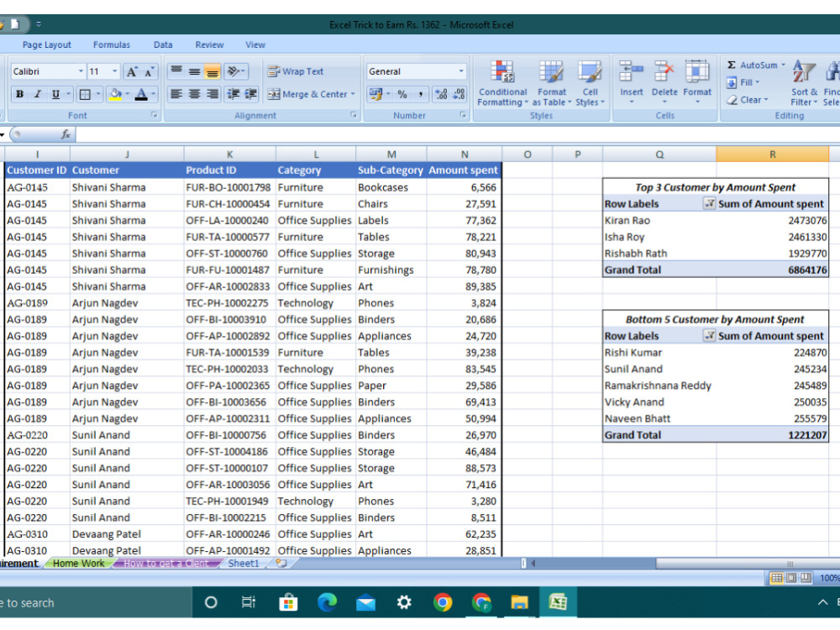840x630 pixels.
Task: Align text right
Action: [213, 94]
